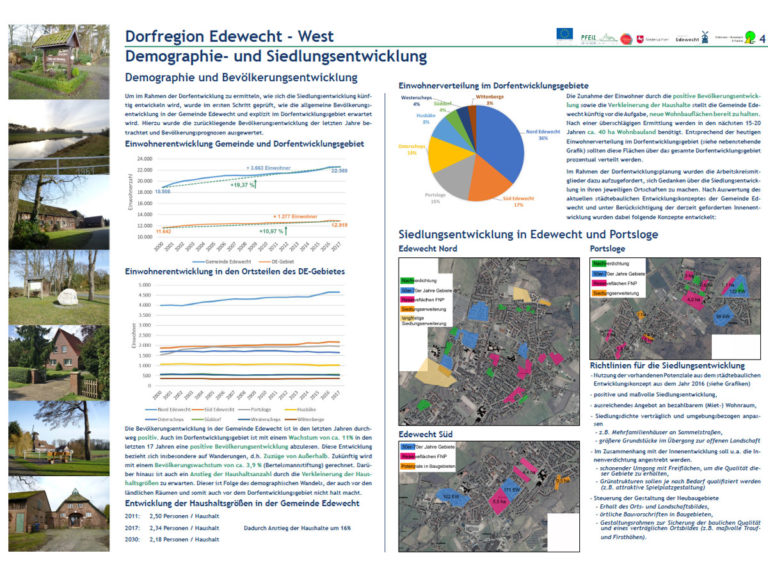
Task: Open the canal and meadow photo
Action: pyautogui.click(x=59, y=137)
